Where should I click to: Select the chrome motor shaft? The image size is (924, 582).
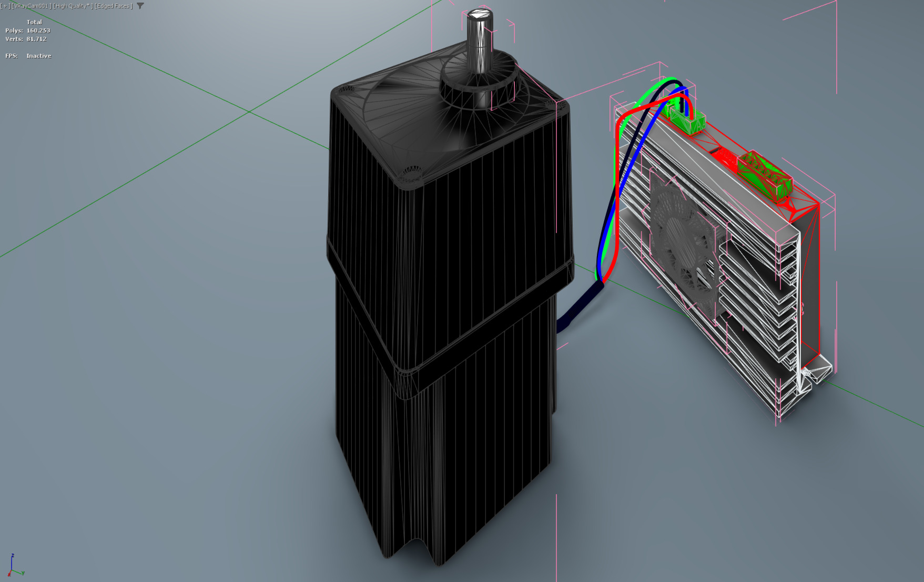coord(480,42)
